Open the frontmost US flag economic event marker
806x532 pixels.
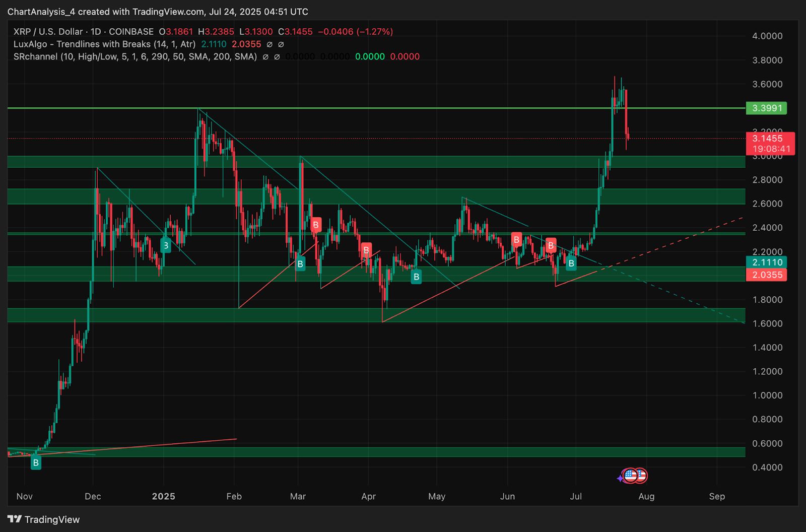coord(631,475)
